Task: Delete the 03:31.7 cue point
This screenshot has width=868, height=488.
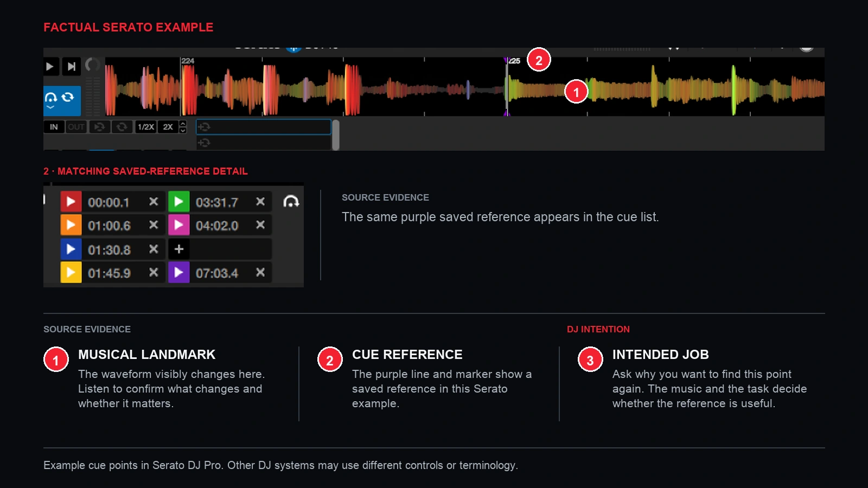Action: pyautogui.click(x=260, y=202)
